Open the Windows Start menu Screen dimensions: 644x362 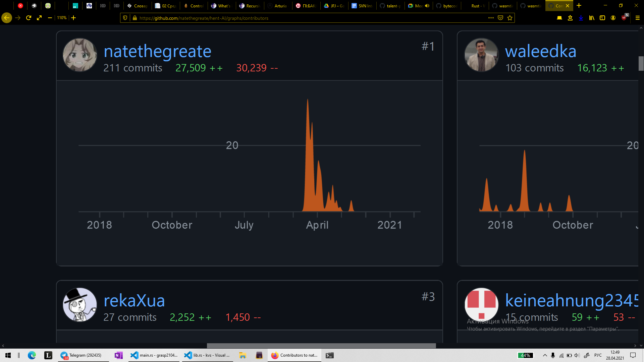[8, 355]
